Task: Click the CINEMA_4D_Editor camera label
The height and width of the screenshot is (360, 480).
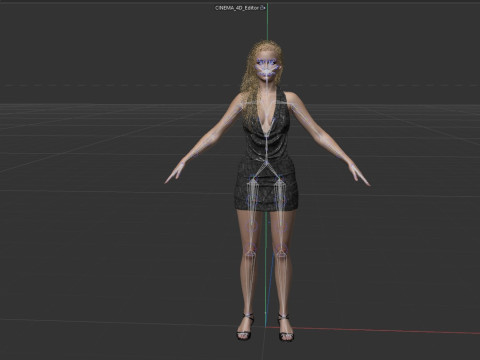Action: click(x=237, y=8)
